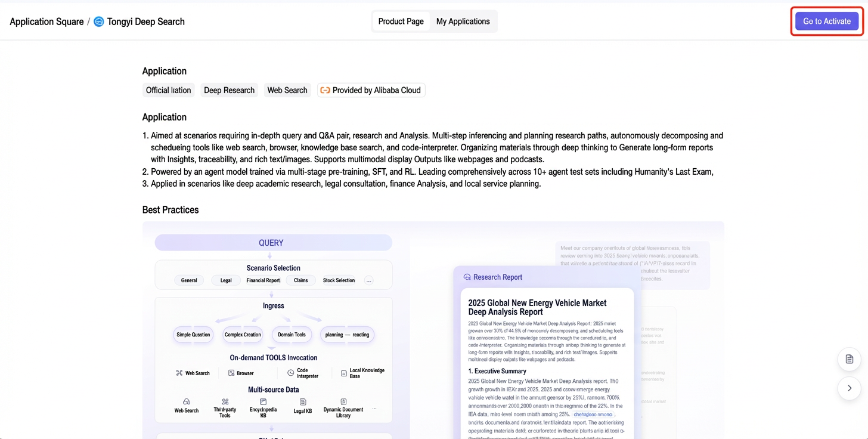The height and width of the screenshot is (439, 868).
Task: Click the right chevron floating button
Action: pyautogui.click(x=850, y=388)
